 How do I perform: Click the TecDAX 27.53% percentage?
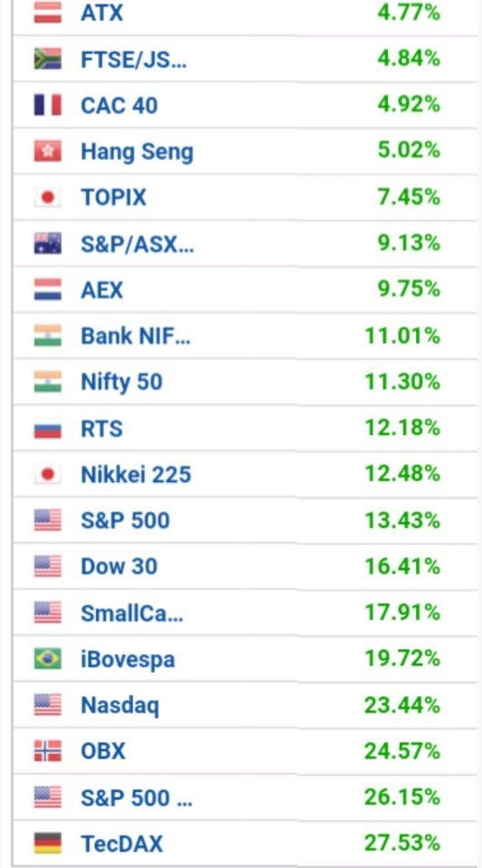tap(402, 844)
